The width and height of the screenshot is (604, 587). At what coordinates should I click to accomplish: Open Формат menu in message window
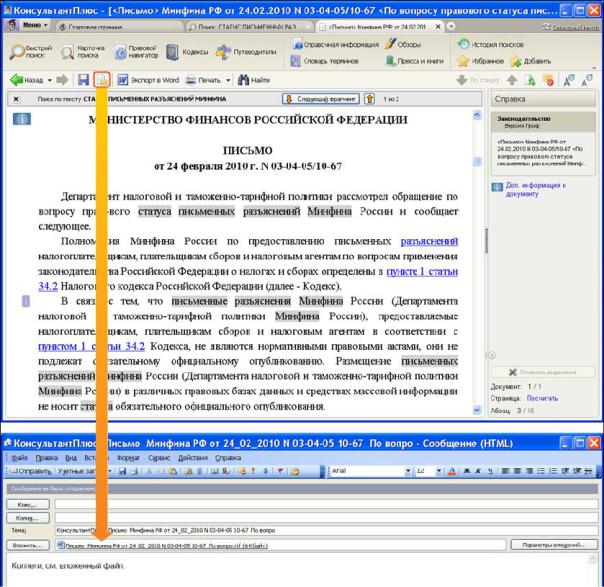click(x=128, y=458)
